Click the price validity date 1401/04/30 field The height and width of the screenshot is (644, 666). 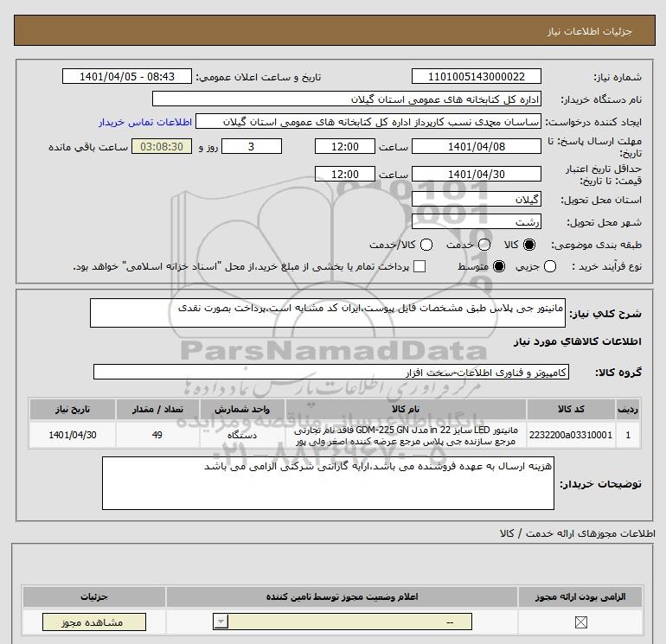point(476,174)
